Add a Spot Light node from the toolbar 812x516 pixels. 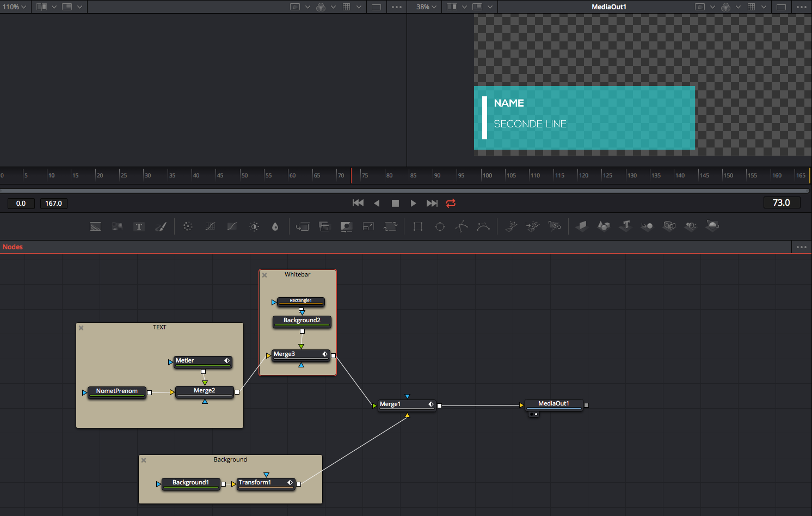tap(691, 226)
